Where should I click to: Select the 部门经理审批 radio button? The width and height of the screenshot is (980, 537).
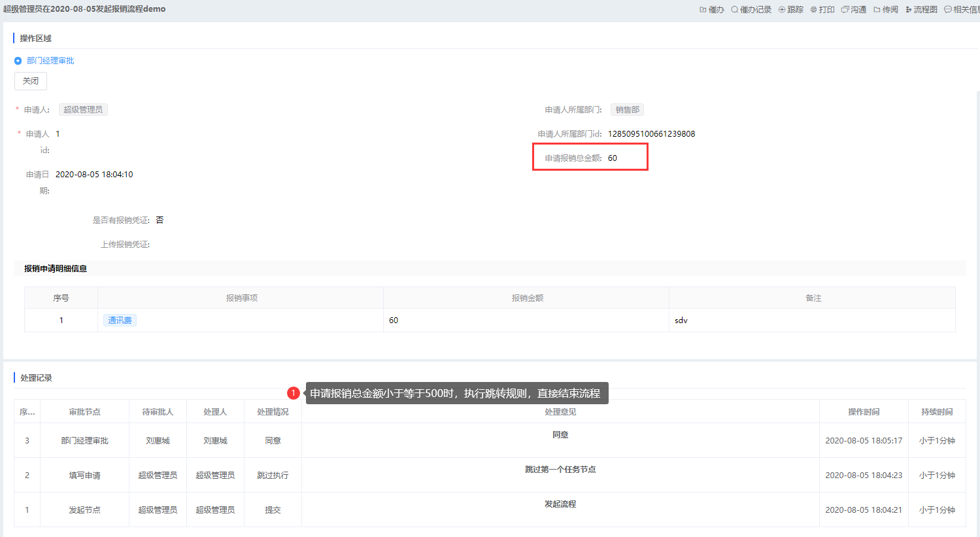(18, 61)
